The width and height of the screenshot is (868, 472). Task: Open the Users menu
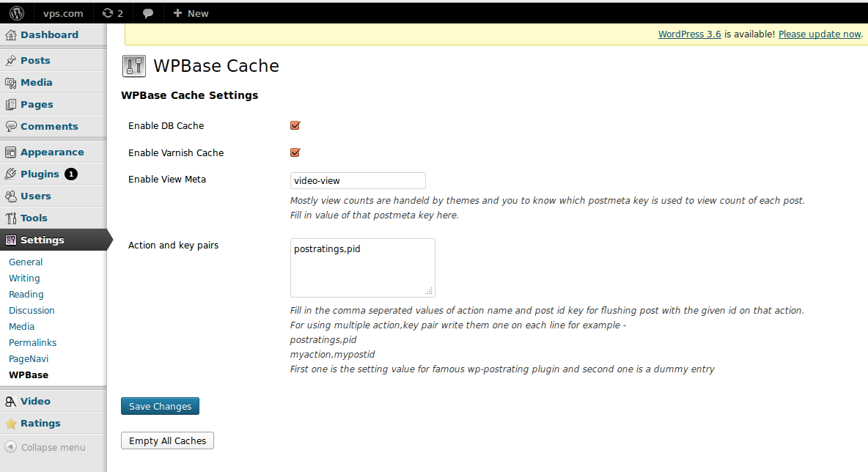pyautogui.click(x=35, y=196)
